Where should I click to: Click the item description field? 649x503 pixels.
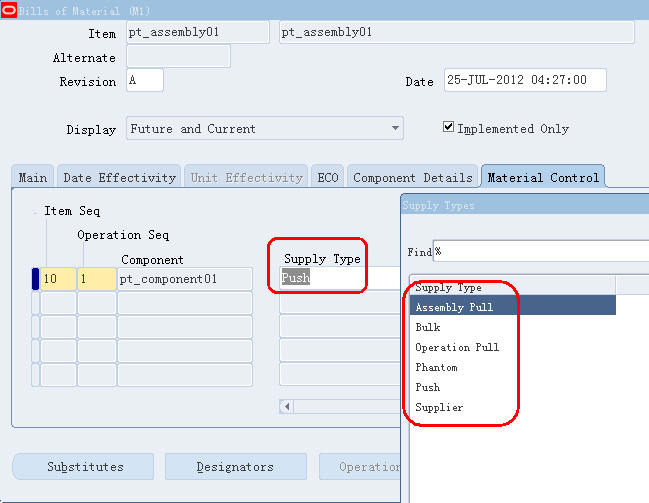pos(457,32)
